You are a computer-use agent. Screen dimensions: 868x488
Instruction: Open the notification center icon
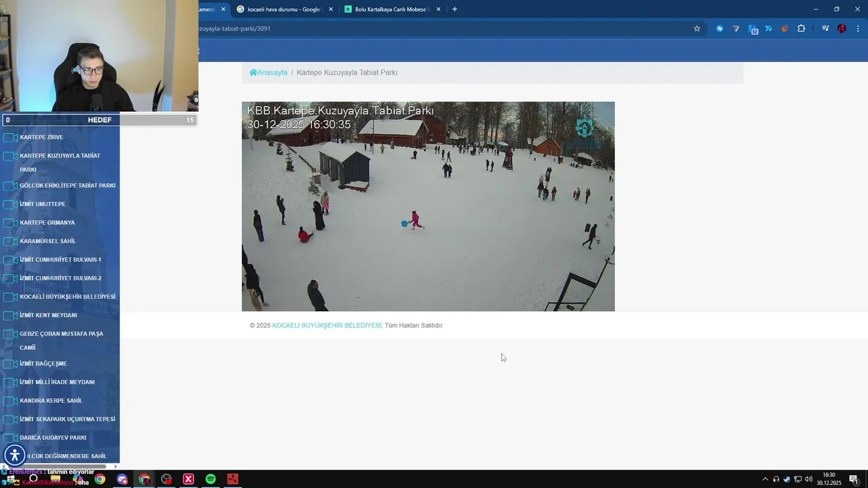coord(853,479)
